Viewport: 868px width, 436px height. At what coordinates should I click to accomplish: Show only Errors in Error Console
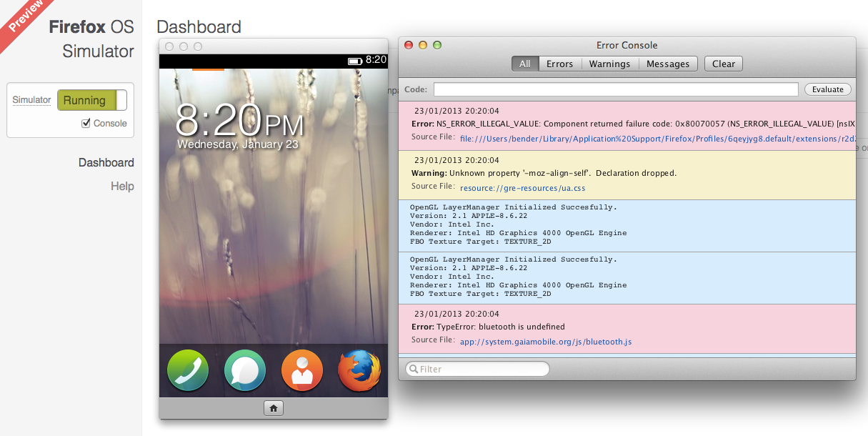560,64
